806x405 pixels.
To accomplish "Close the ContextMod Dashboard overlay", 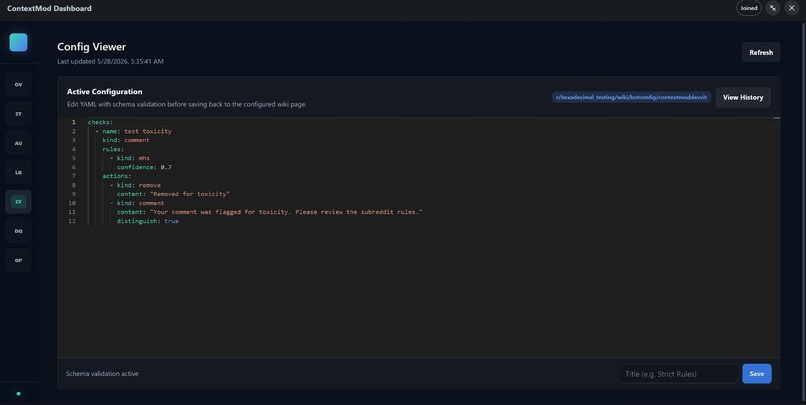I will [792, 8].
